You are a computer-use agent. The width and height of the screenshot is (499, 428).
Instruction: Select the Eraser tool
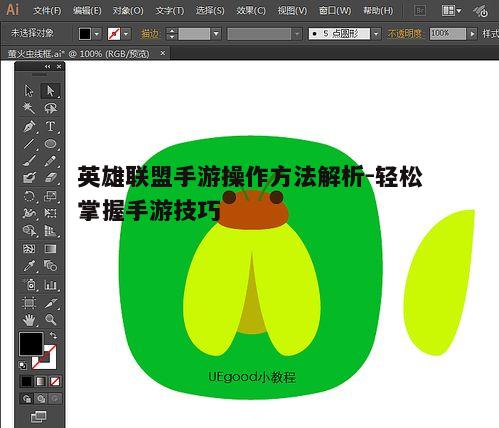pyautogui.click(x=50, y=178)
